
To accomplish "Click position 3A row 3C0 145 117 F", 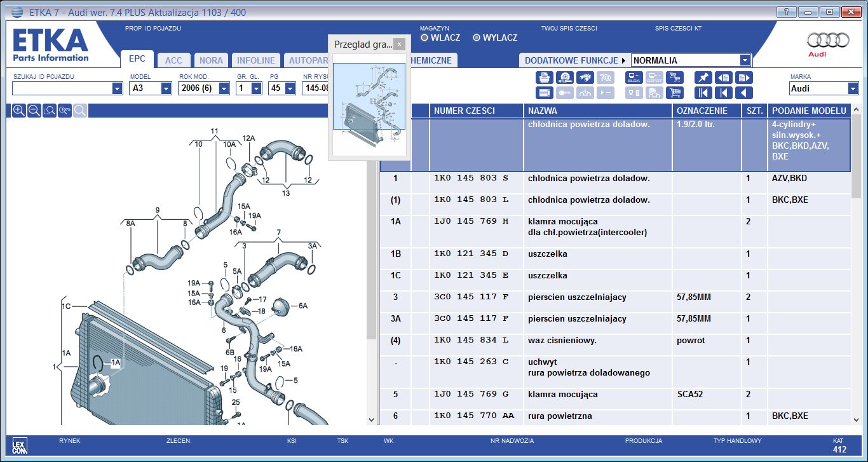I will 615,323.
